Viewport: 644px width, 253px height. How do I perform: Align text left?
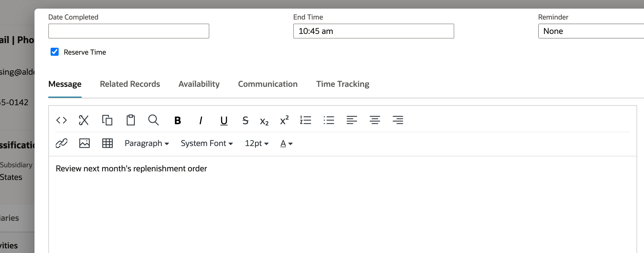click(x=352, y=120)
